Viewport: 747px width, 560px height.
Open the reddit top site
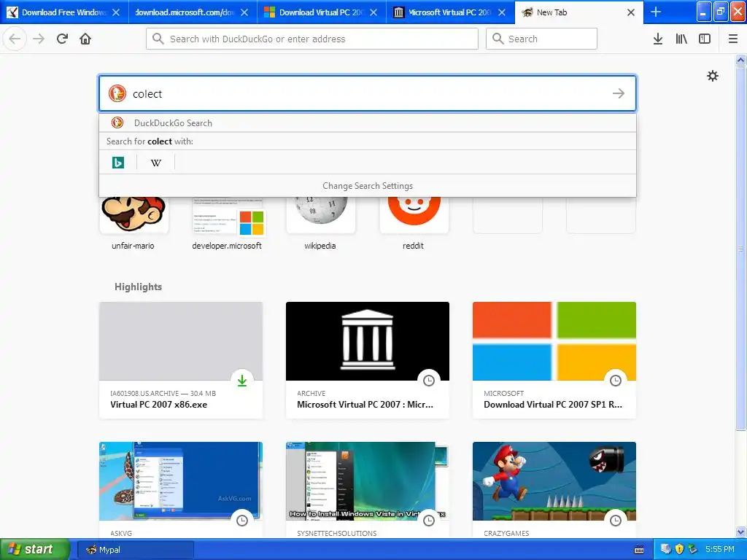pos(414,223)
